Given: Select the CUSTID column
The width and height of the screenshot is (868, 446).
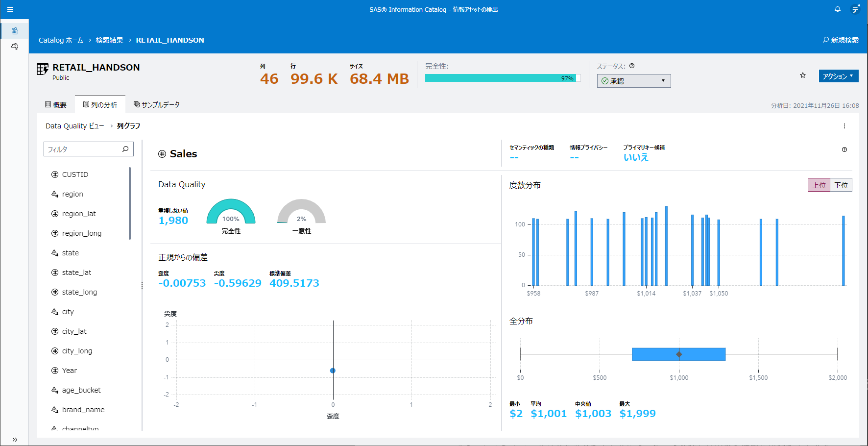Looking at the screenshot, I should (x=75, y=174).
